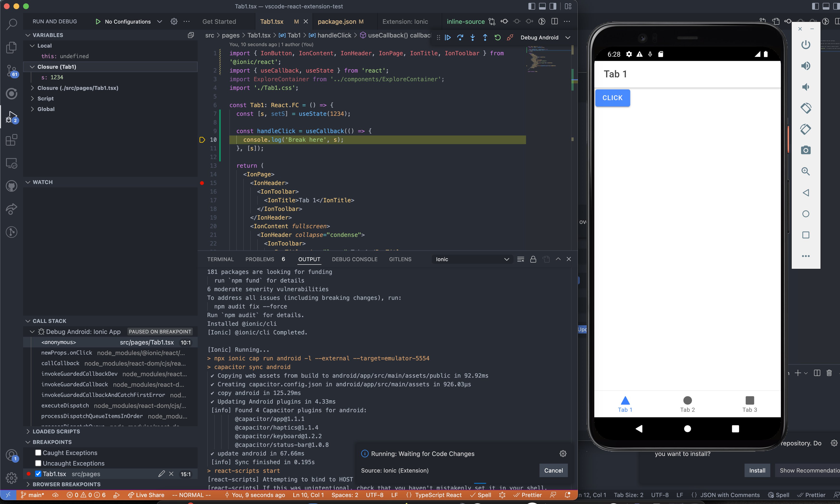Click the Restart debug session icon
This screenshot has width=840, height=504.
coord(497,37)
